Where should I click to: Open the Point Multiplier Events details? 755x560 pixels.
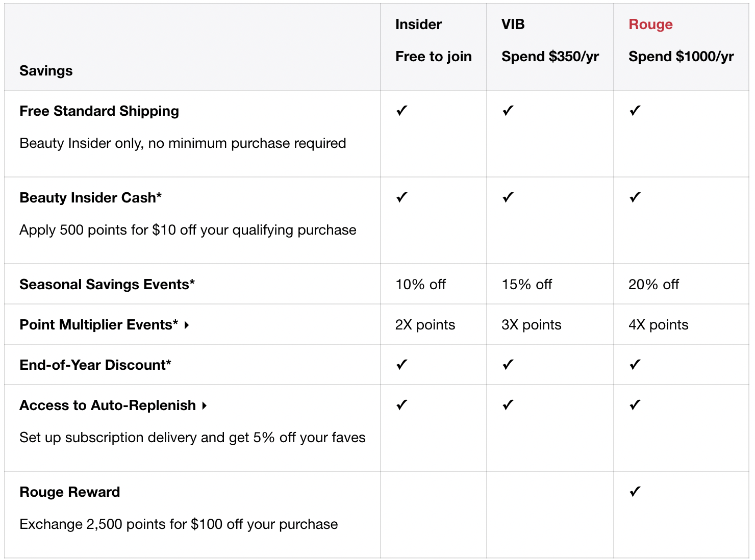tap(99, 325)
